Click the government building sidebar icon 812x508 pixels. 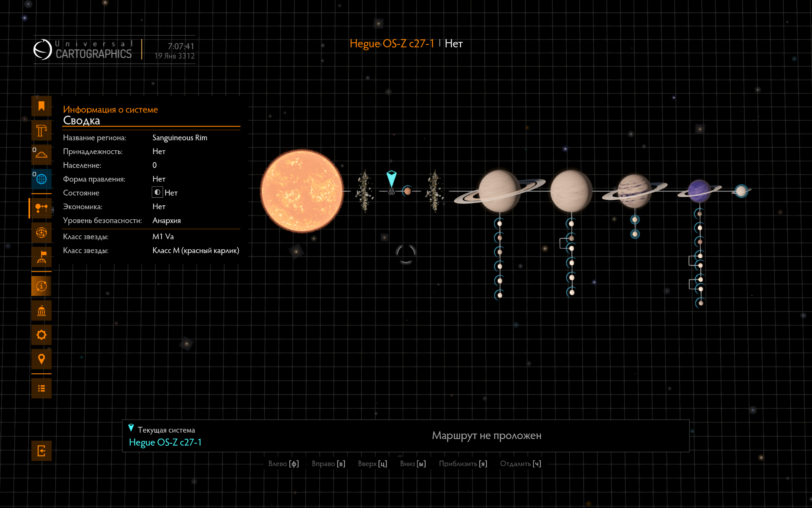(41, 311)
